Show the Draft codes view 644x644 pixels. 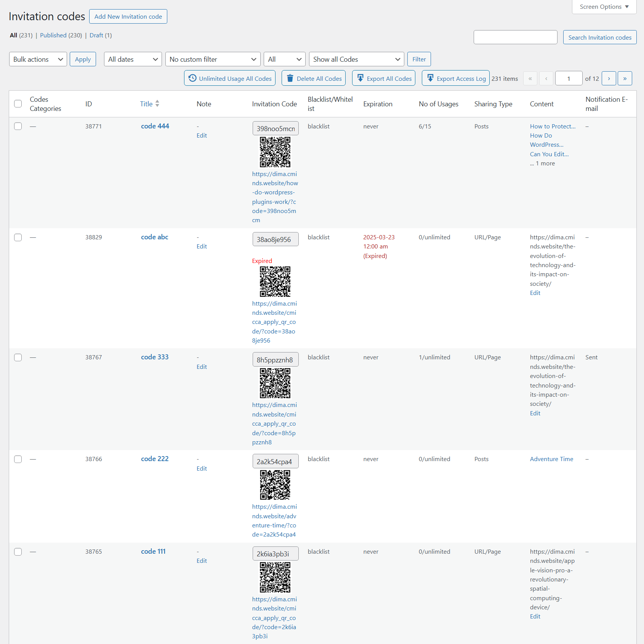[96, 35]
